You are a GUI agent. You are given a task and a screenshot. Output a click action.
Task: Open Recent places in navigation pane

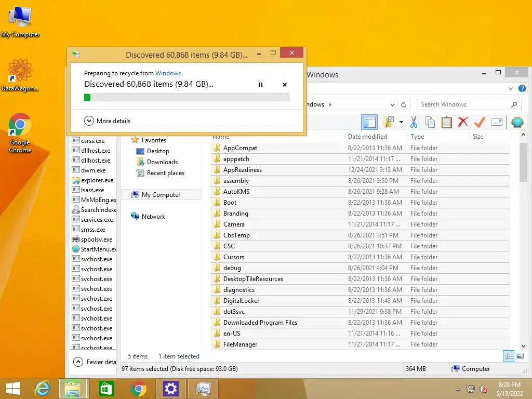(x=160, y=172)
